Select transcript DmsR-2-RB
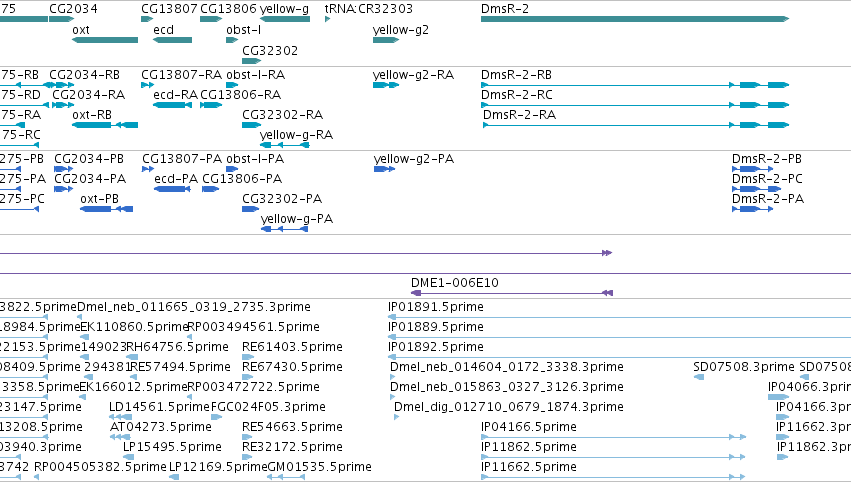 click(x=634, y=85)
